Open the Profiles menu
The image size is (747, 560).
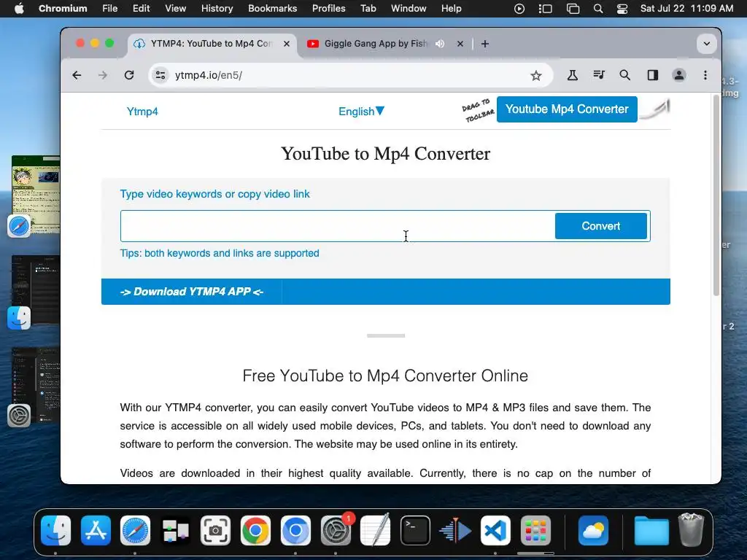[x=329, y=9]
